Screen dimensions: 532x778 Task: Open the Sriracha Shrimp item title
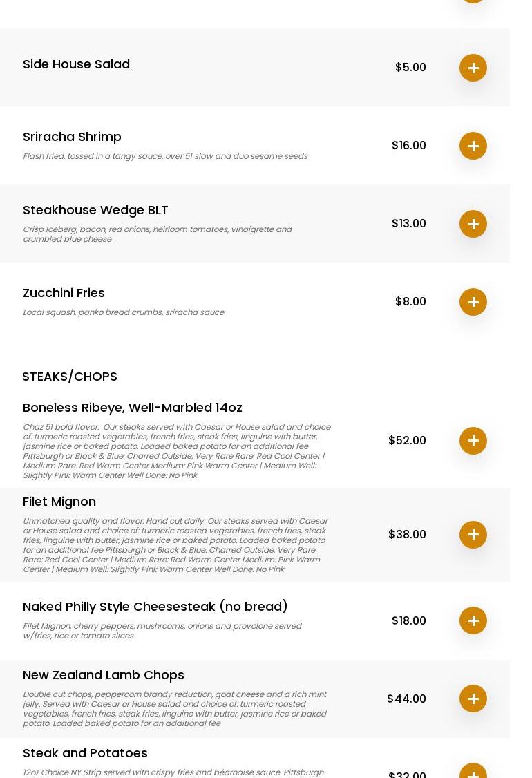pos(72,137)
